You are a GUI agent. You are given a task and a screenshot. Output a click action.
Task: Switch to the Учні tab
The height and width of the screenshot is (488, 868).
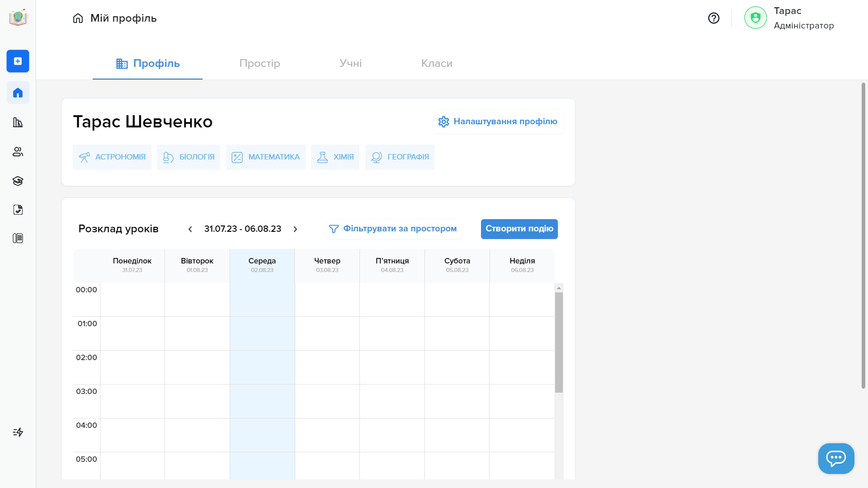[350, 63]
